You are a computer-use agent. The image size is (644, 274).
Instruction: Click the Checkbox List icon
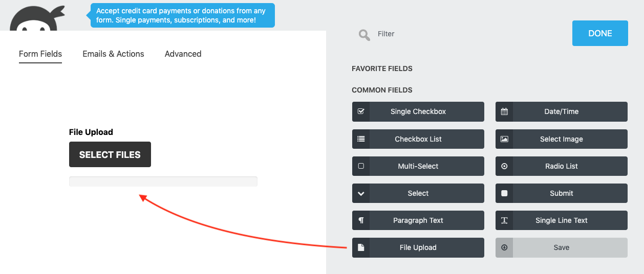click(361, 139)
